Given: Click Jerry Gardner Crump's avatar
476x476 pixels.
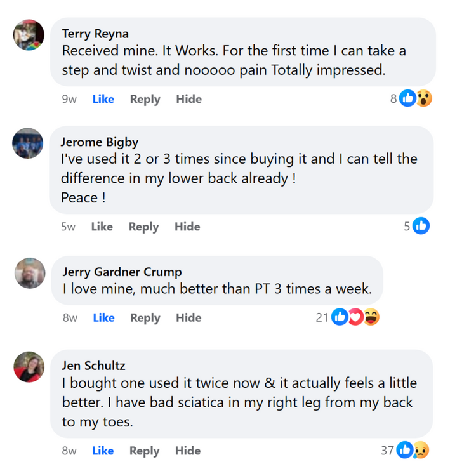Looking at the screenshot, I should pos(30,274).
